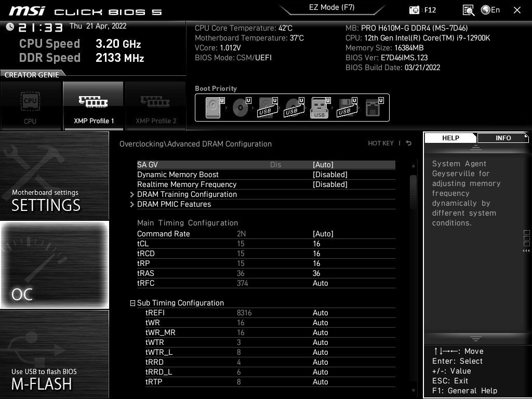
Task: Select the USB hard disk boot icon
Action: (x=268, y=108)
